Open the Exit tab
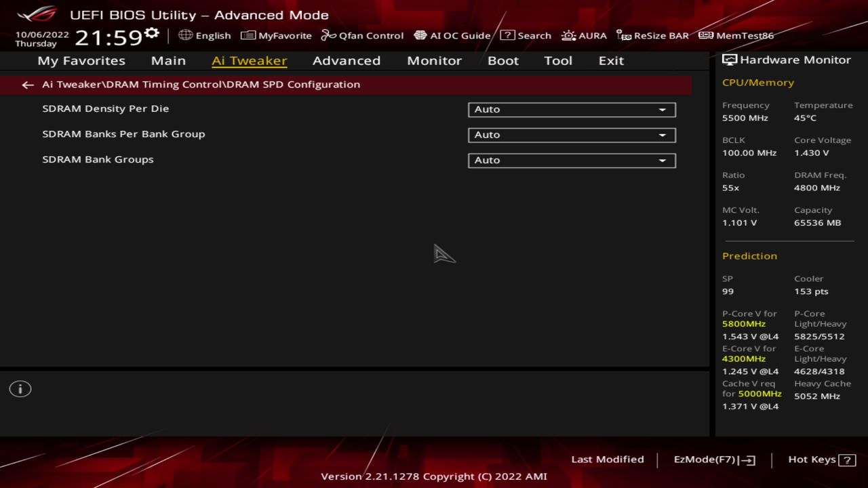 point(611,60)
